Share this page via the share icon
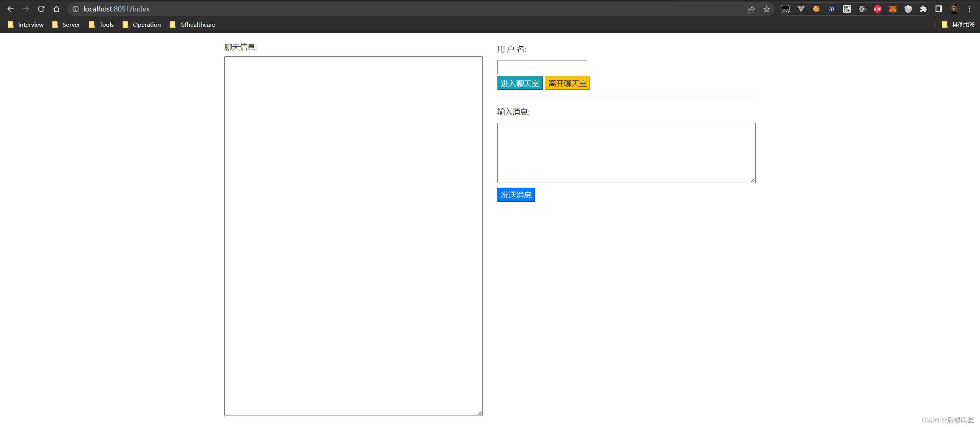 751,9
